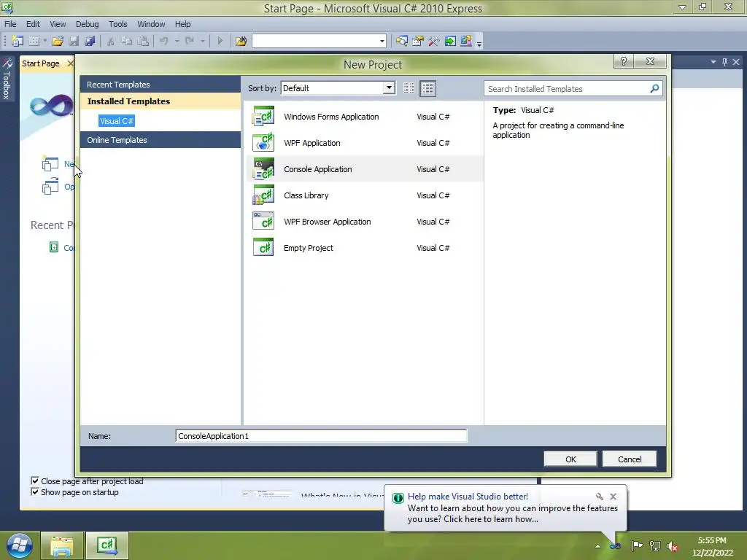747x560 pixels.
Task: Open the Window menu
Action: pyautogui.click(x=151, y=24)
